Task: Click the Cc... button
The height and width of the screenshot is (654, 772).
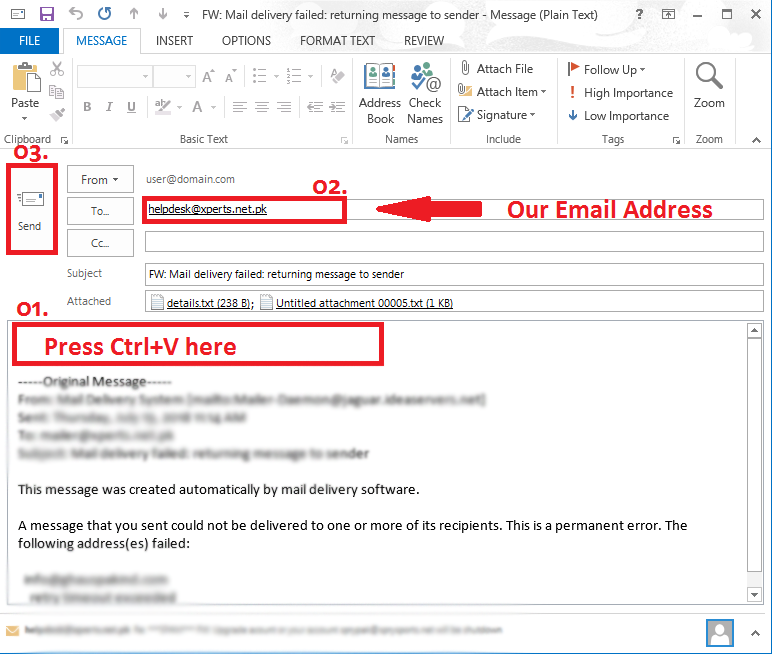Action: [x=100, y=243]
